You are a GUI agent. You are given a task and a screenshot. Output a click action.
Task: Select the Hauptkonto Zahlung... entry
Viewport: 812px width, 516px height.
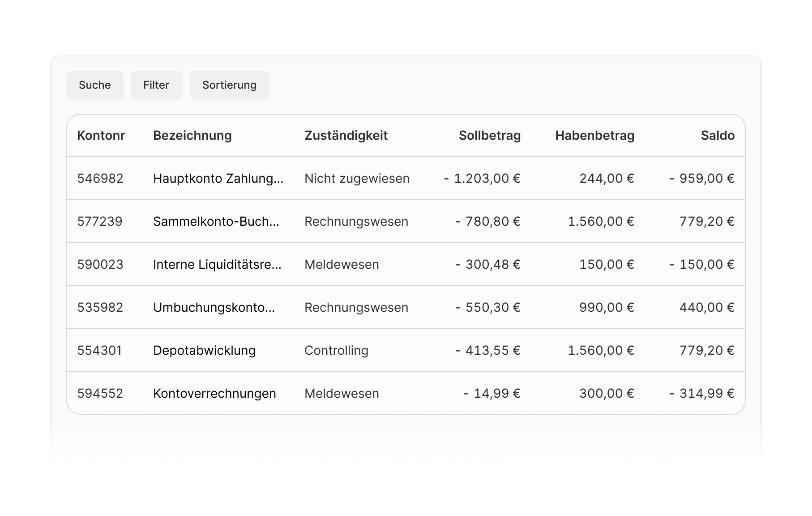coord(218,178)
